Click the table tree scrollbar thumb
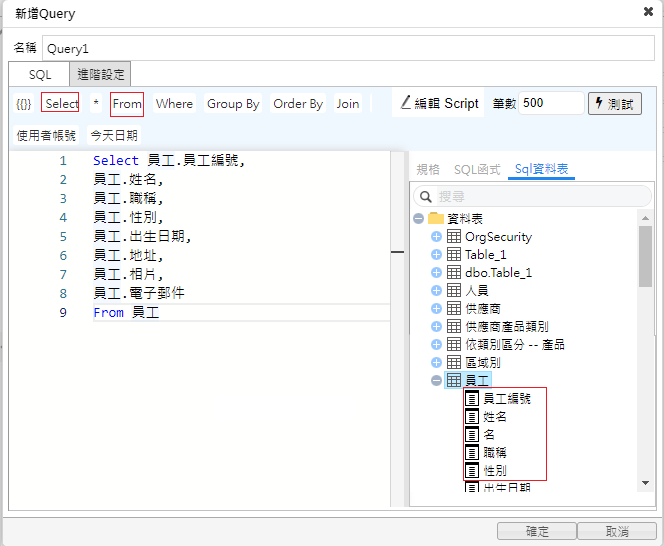Image resolution: width=664 pixels, height=546 pixels. coord(645,256)
